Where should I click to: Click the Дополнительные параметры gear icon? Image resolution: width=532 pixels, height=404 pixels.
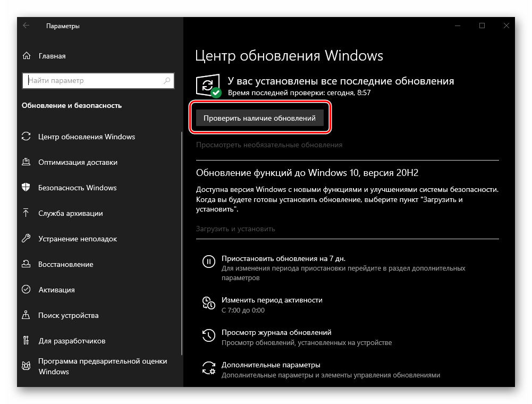[208, 367]
